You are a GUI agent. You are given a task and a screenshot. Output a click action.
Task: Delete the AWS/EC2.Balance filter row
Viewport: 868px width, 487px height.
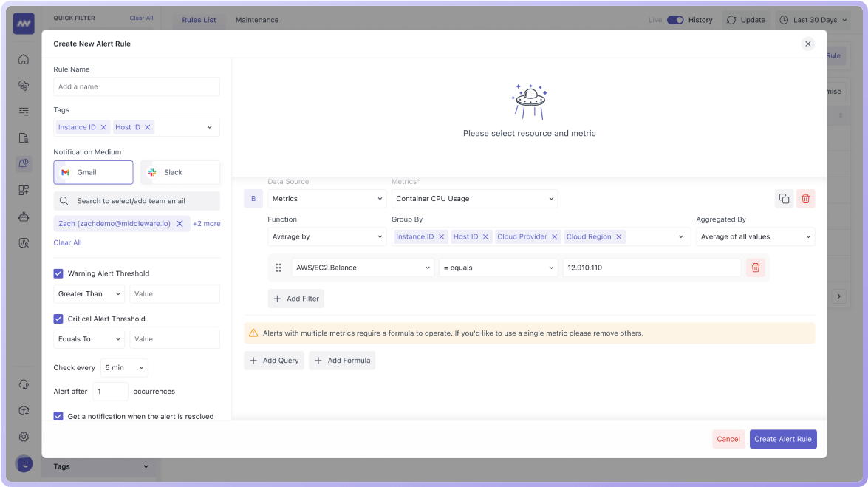[756, 268]
